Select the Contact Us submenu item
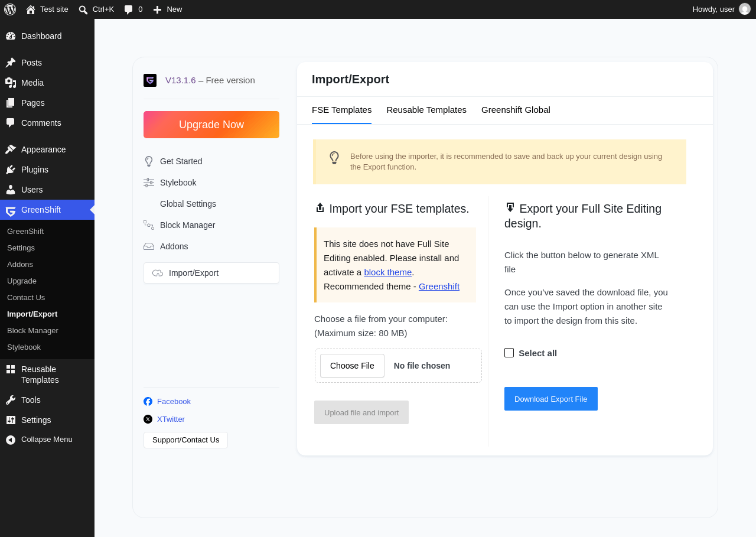The image size is (756, 537). 26,298
